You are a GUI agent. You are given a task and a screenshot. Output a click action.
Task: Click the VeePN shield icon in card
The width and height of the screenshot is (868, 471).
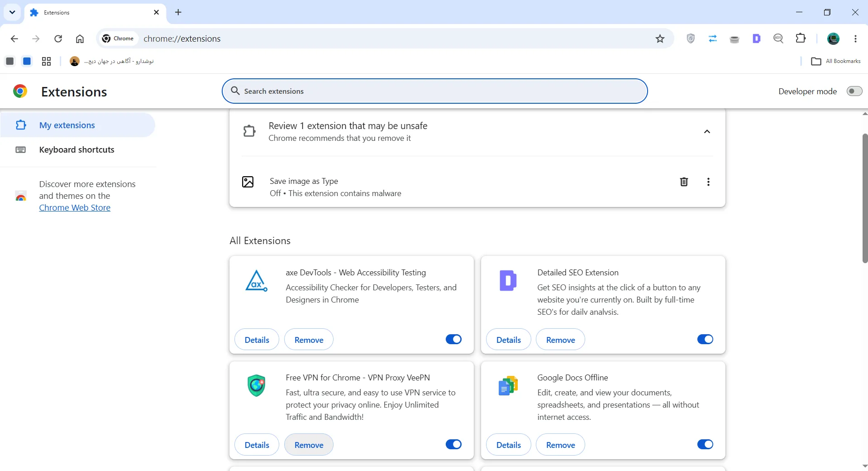tap(257, 385)
